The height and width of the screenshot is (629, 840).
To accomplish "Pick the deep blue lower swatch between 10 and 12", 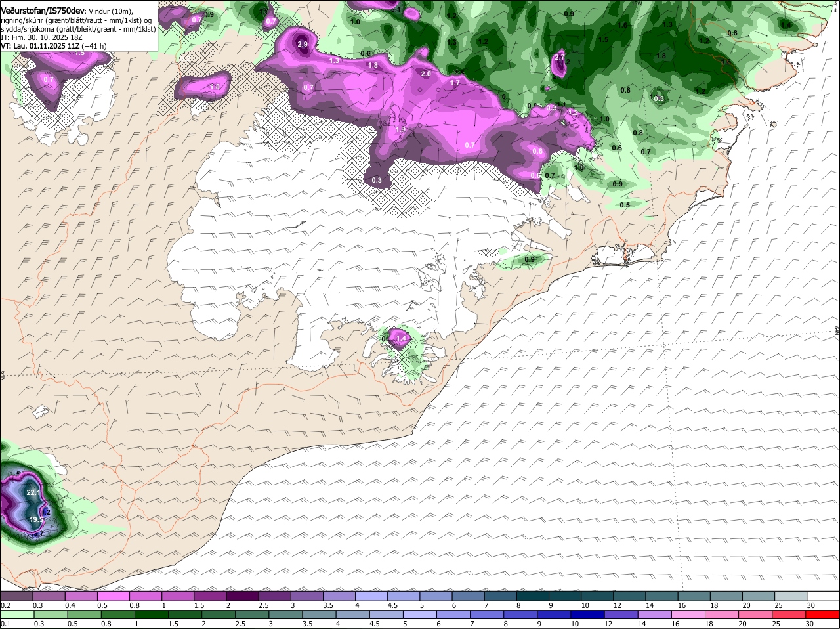I will point(588,615).
